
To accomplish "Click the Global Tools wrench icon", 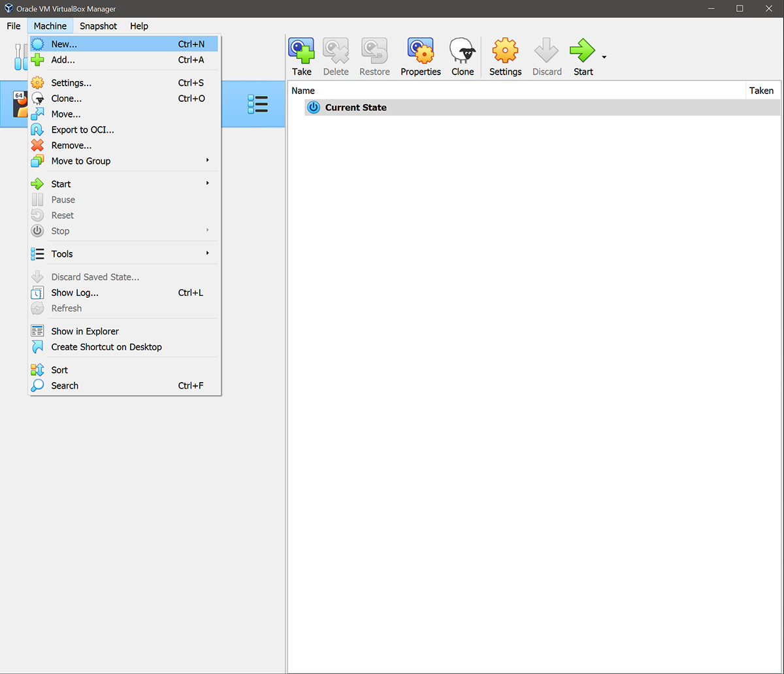I will 21,57.
